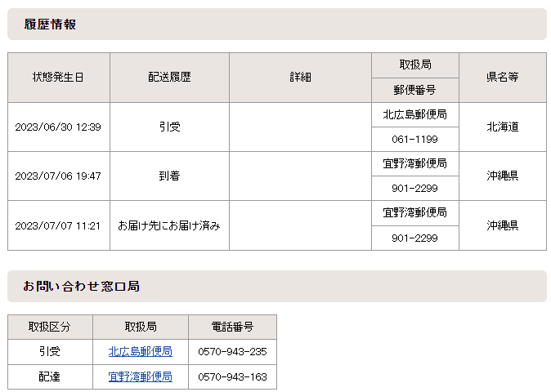Open the 北広島郵便局 link

pyautogui.click(x=140, y=352)
